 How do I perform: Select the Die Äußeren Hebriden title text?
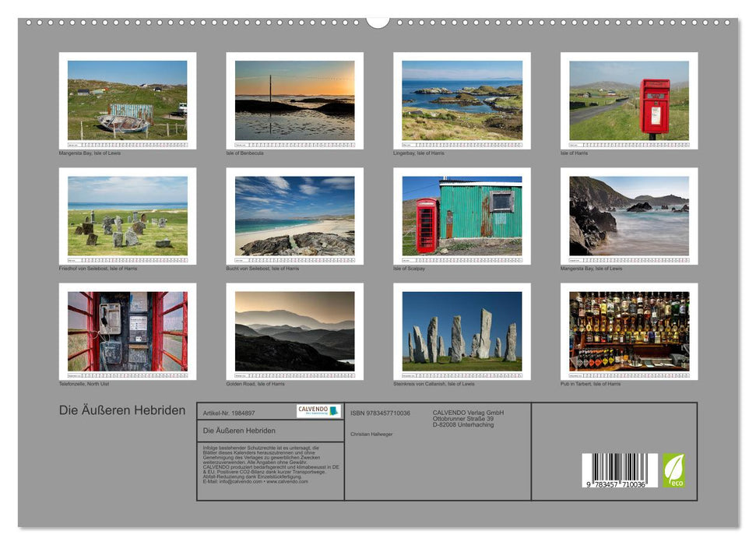pyautogui.click(x=121, y=408)
